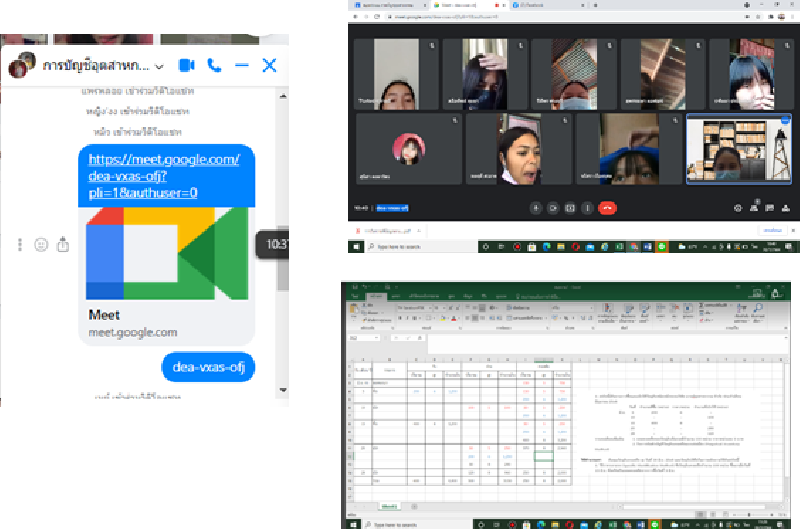Start a video call in Messenger chat
Image resolution: width=800 pixels, height=529 pixels.
186,65
